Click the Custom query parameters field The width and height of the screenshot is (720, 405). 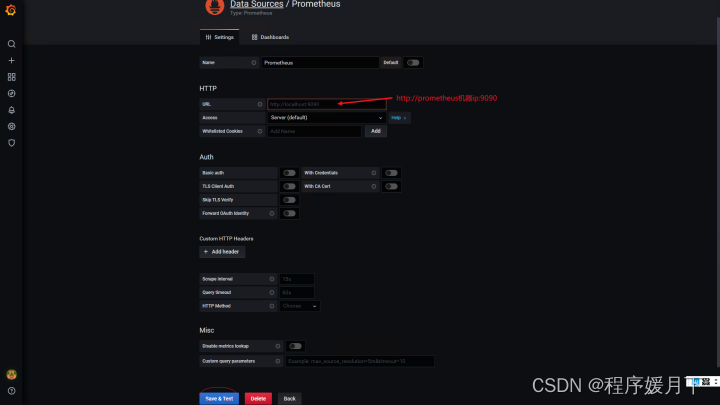pyautogui.click(x=360, y=361)
